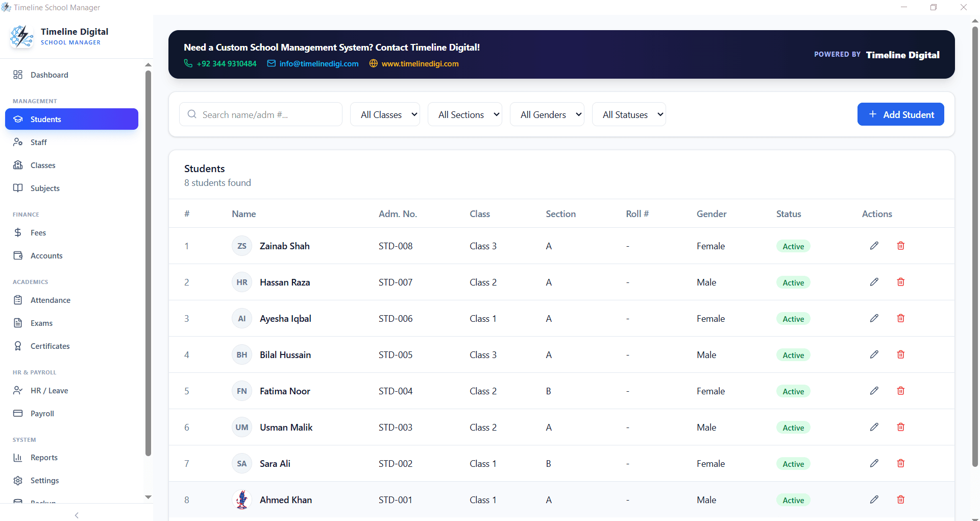This screenshot has width=980, height=521.
Task: Open the Payroll section
Action: point(43,413)
